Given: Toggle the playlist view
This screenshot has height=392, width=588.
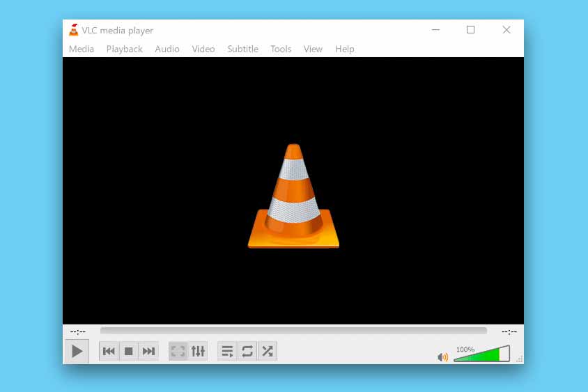Looking at the screenshot, I should tap(227, 351).
